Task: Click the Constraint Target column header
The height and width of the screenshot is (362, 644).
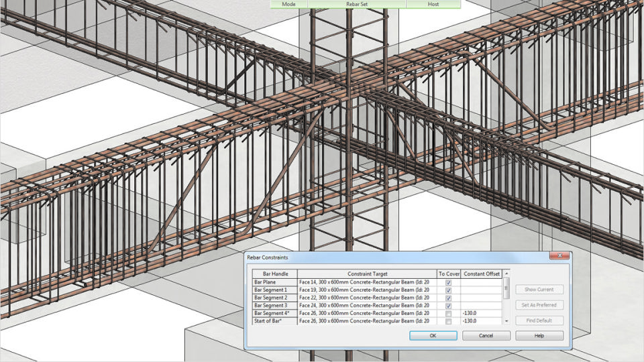Action: coord(366,274)
